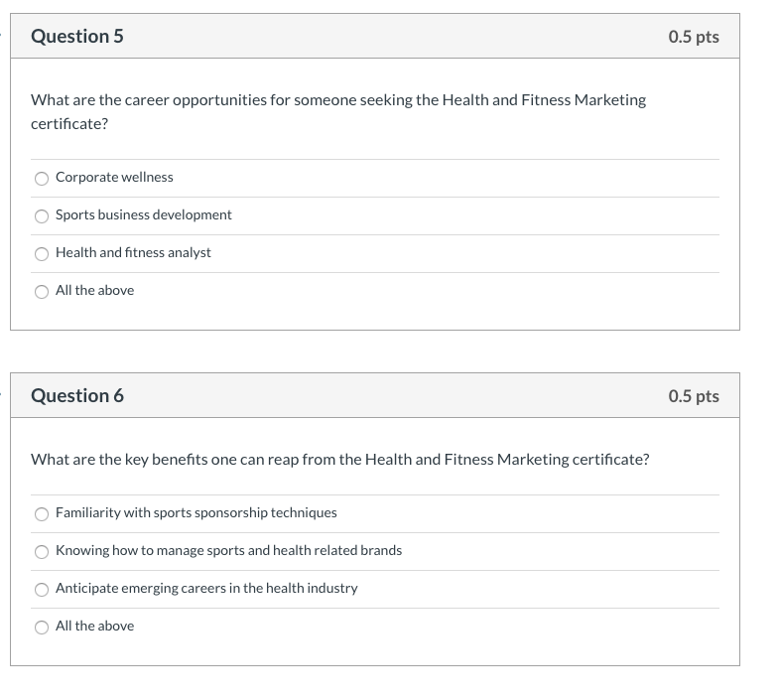Click the Anticipate emerging careers label text
The width and height of the screenshot is (781, 700).
(206, 589)
